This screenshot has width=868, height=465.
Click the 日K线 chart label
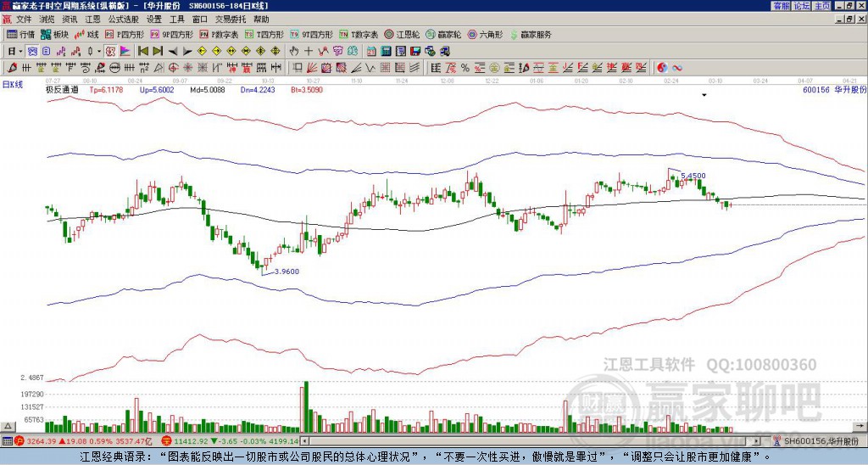pyautogui.click(x=13, y=84)
